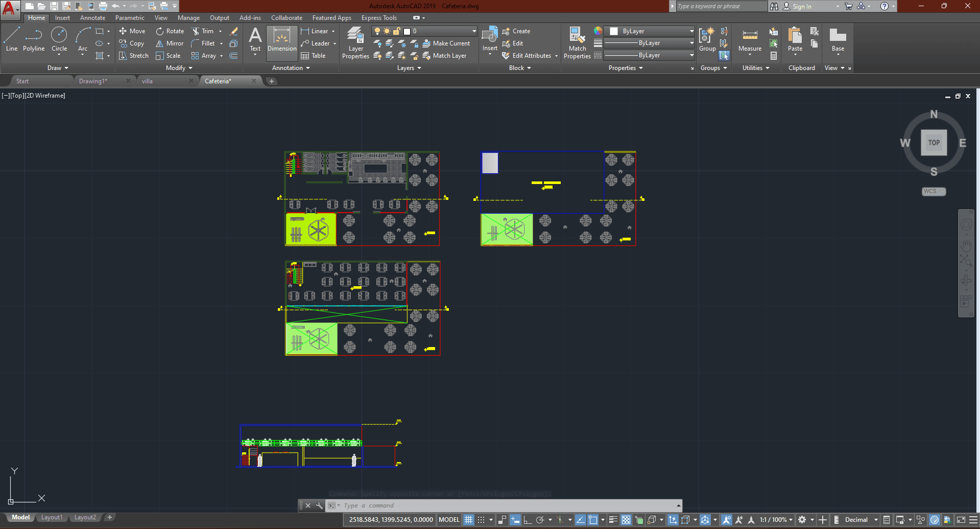Select the Circle tool
The image size is (980, 529).
pyautogui.click(x=59, y=39)
